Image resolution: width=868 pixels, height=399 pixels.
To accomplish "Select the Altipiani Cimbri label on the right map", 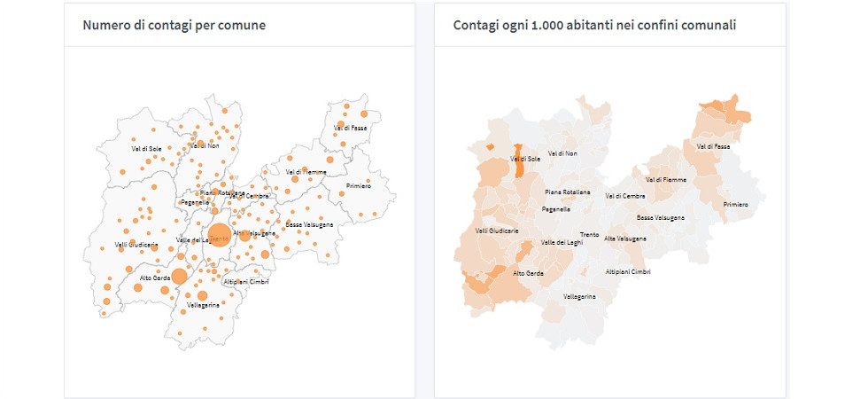I will [628, 271].
